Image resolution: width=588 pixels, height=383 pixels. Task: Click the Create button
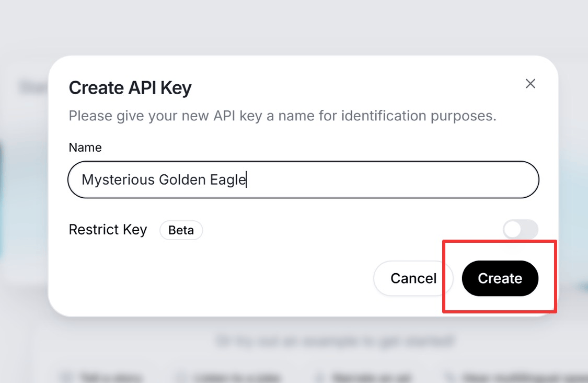(500, 278)
